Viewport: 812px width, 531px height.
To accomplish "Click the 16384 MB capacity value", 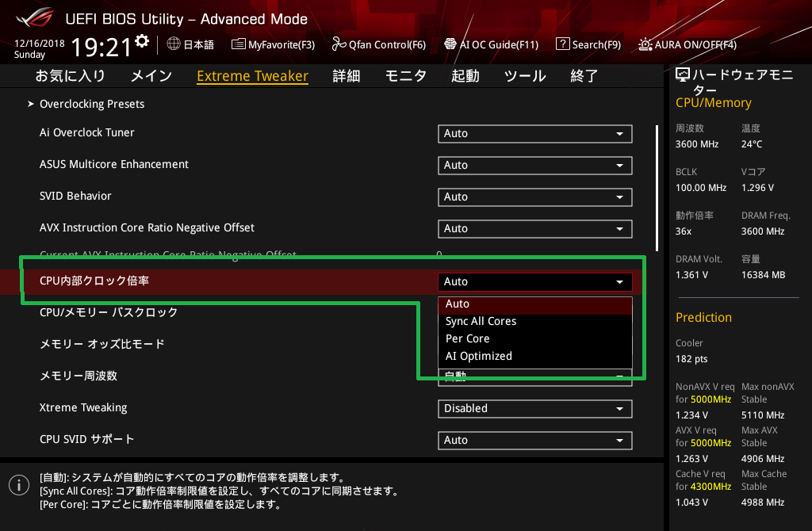I will pos(764,275).
